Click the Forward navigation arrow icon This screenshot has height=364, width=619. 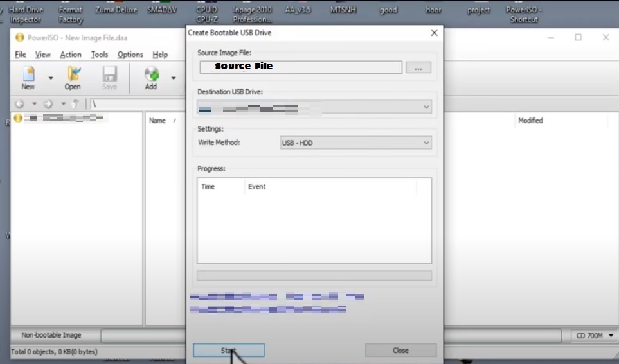[x=48, y=104]
